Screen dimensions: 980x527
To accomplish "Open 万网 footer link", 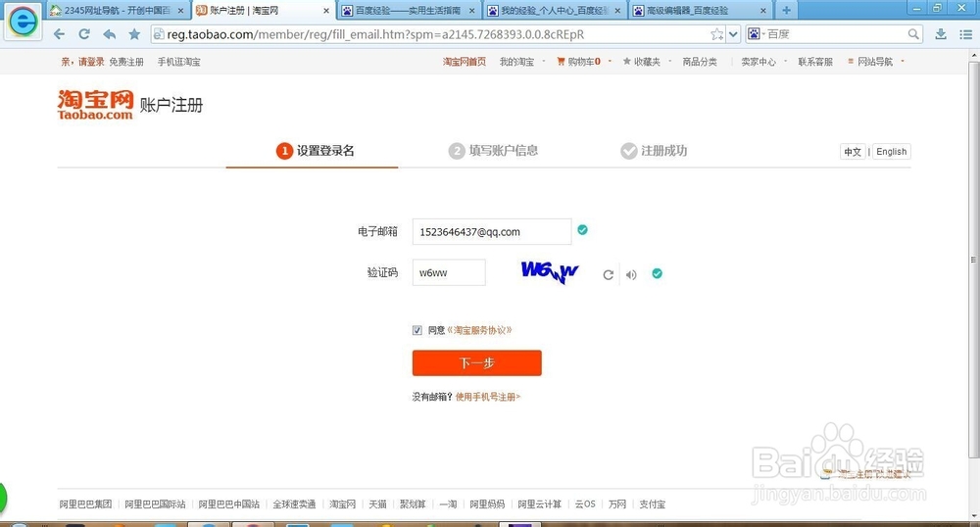I will [616, 503].
